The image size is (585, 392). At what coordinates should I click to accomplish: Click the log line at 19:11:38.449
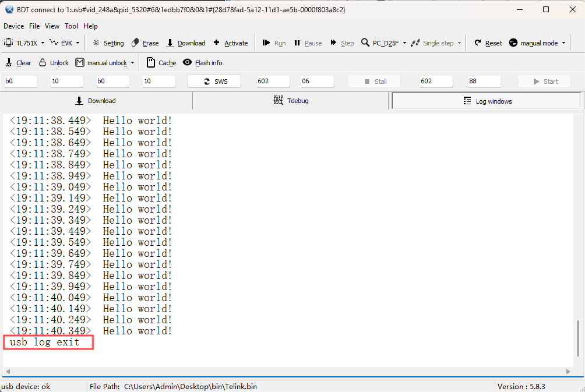(x=91, y=121)
